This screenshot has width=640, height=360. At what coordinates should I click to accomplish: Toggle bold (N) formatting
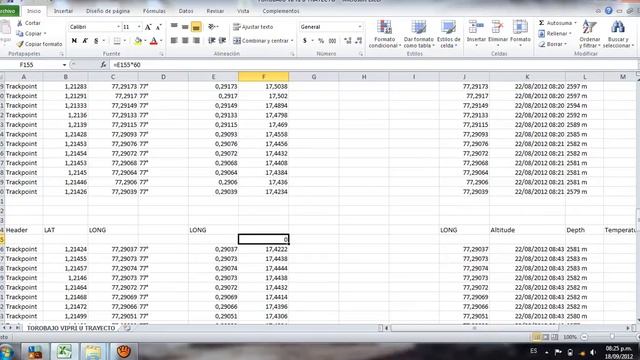pyautogui.click(x=74, y=41)
